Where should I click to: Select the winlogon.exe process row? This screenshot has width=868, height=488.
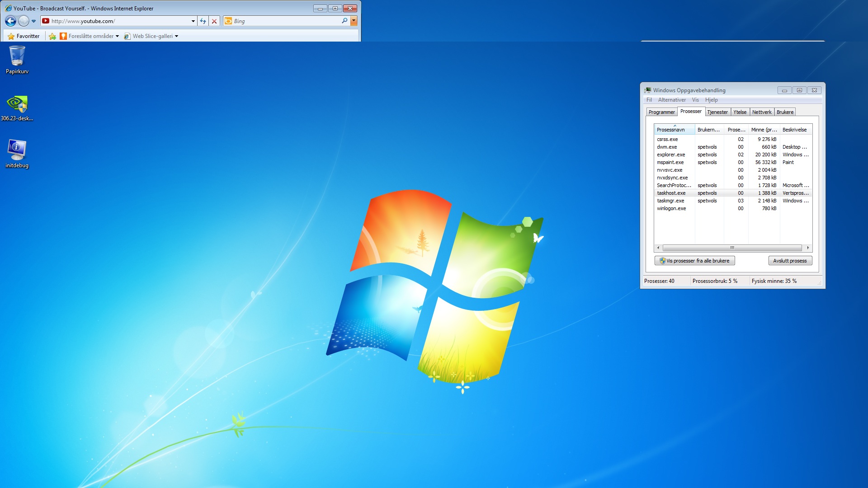click(x=733, y=208)
